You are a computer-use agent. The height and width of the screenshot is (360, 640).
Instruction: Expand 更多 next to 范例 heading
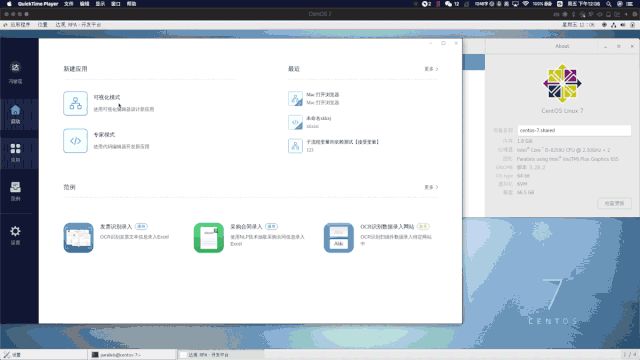coord(431,187)
